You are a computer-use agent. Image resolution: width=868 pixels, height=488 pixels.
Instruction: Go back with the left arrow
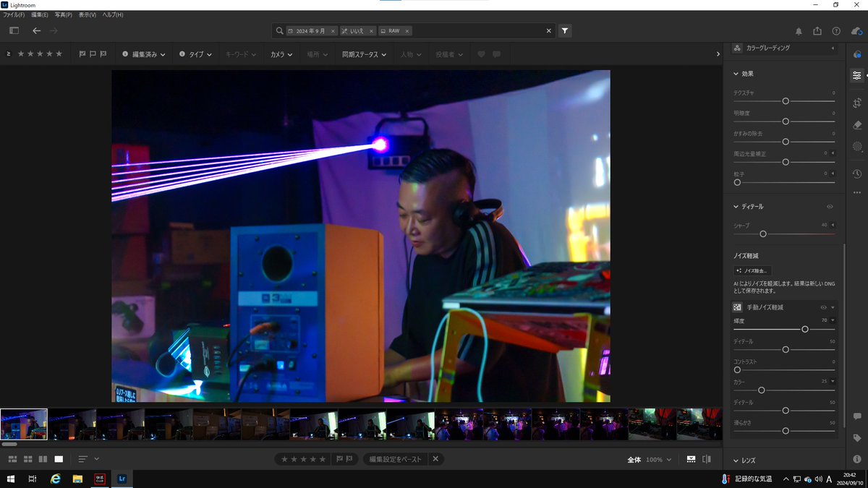coord(37,30)
